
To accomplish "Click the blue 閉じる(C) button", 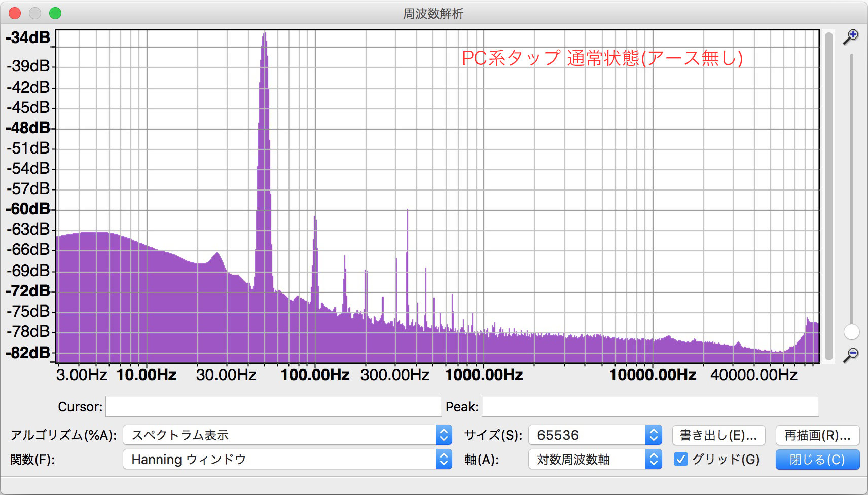I will pyautogui.click(x=817, y=460).
